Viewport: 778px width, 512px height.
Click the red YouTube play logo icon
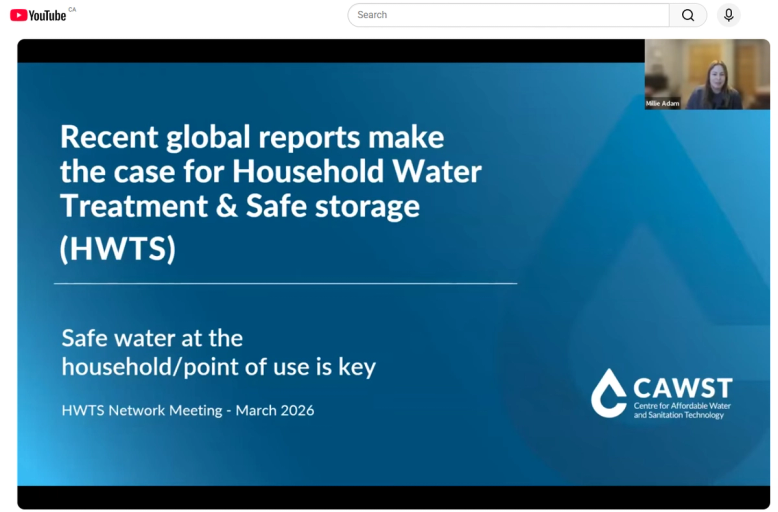(x=18, y=15)
